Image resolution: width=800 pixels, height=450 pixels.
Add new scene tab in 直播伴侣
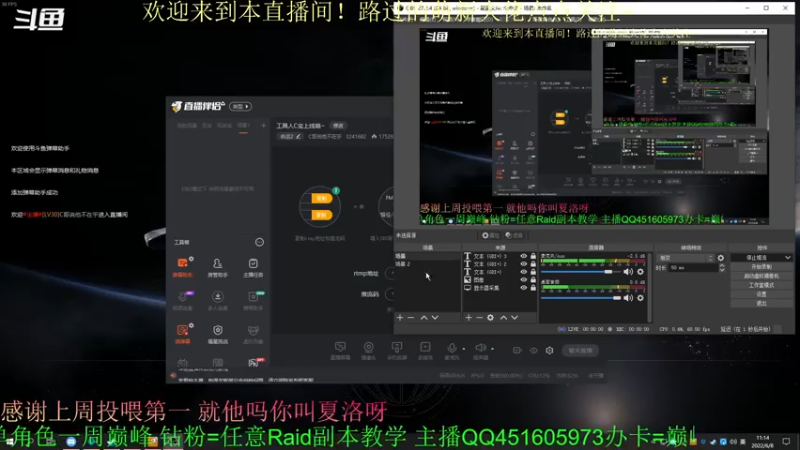263,126
